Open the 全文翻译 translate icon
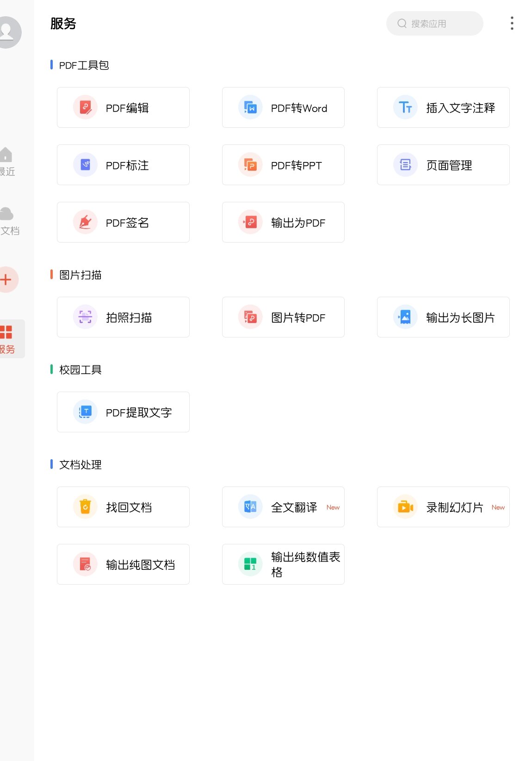Screen dimensions: 532x761 [x=250, y=507]
